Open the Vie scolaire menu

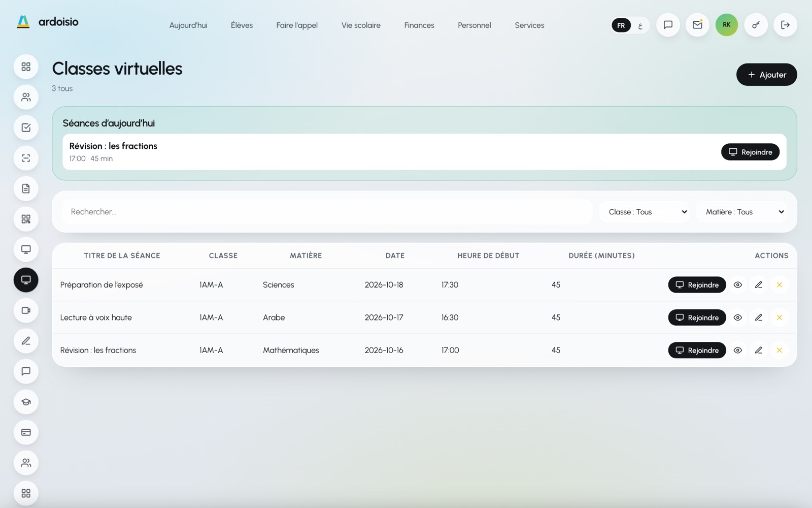click(361, 25)
